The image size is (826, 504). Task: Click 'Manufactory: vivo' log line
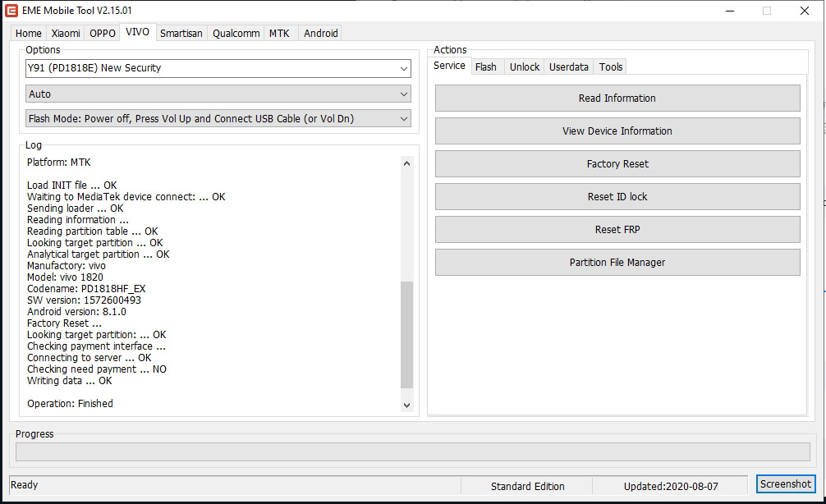[x=67, y=266]
